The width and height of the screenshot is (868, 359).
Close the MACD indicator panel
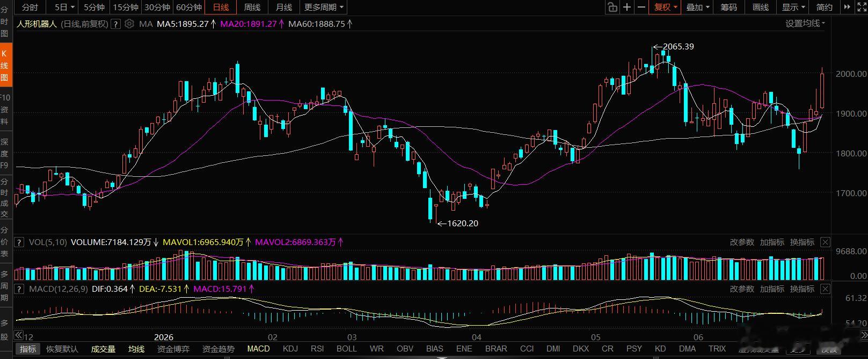[826, 289]
